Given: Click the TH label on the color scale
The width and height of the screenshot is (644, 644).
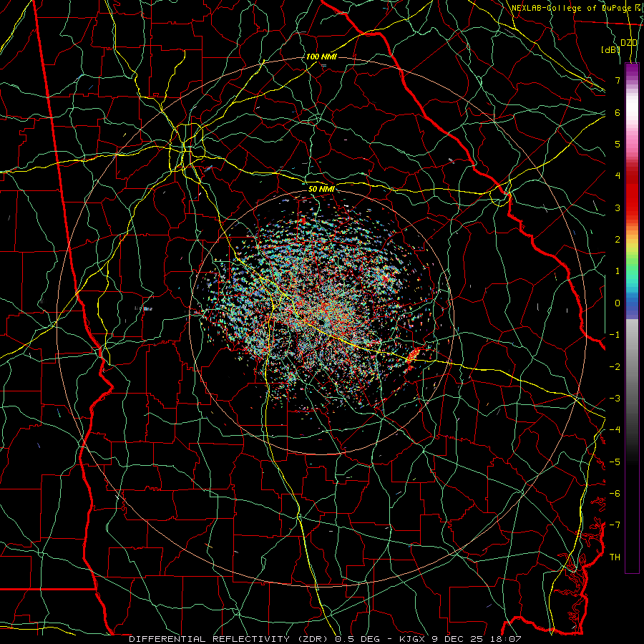Looking at the screenshot, I should click(615, 557).
